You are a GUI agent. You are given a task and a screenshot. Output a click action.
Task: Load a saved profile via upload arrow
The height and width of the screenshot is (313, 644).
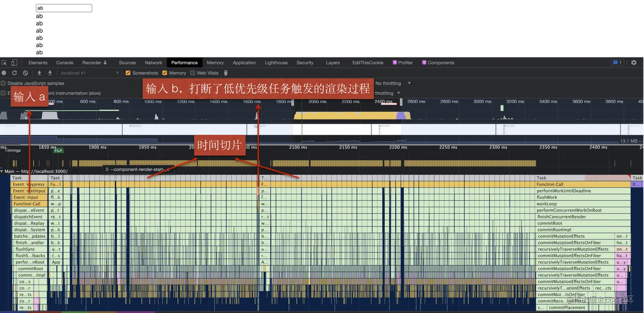point(39,73)
